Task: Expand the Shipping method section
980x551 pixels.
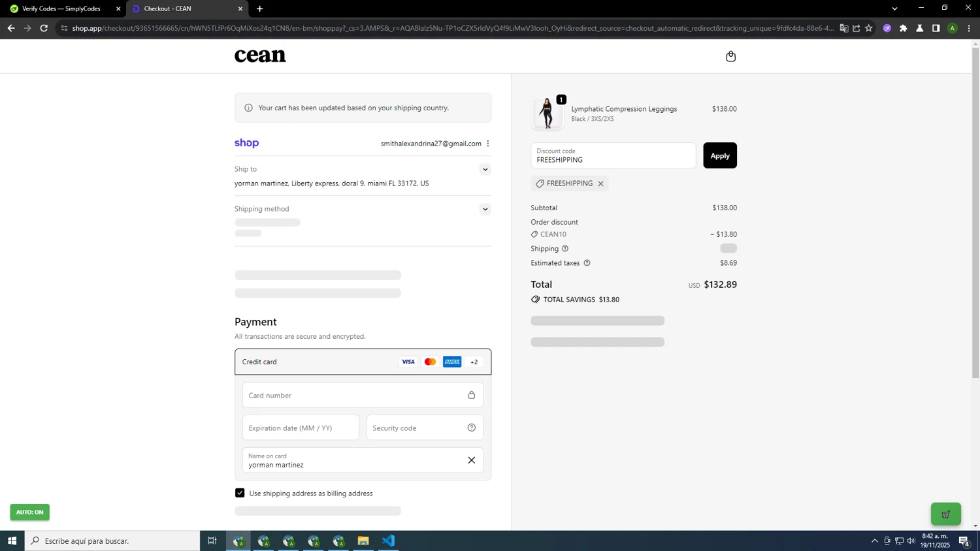Action: 485,210
